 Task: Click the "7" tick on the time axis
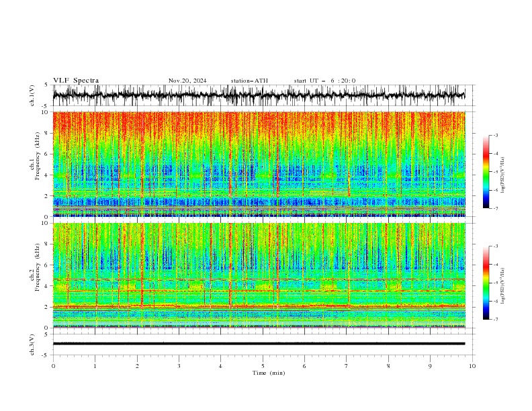pos(347,366)
